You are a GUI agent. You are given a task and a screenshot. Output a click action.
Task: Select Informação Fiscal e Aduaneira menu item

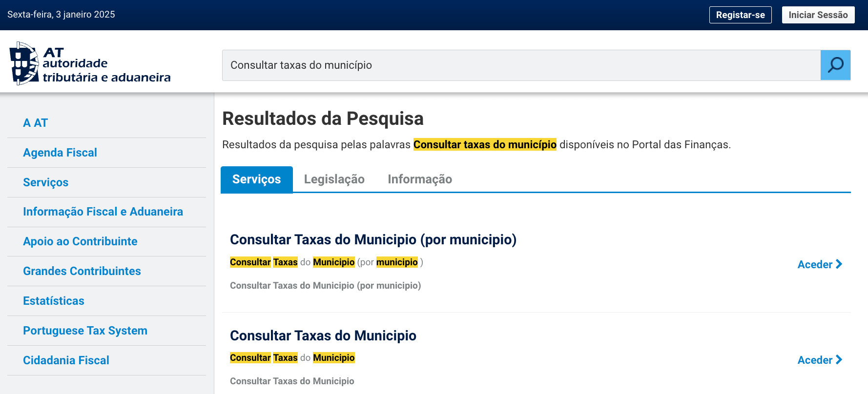(103, 212)
